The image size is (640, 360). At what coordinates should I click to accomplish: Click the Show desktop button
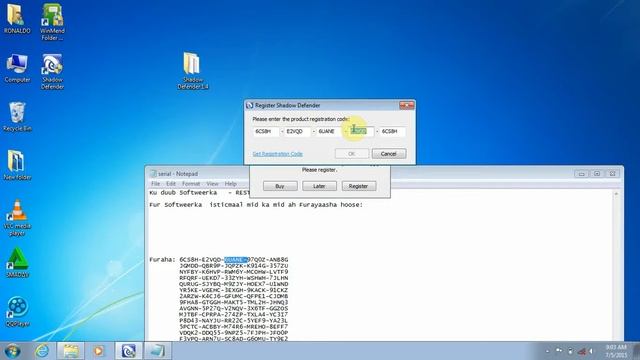(x=636, y=351)
